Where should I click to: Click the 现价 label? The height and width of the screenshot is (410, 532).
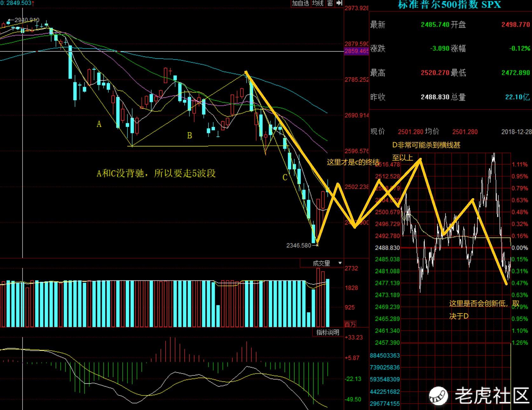(378, 131)
